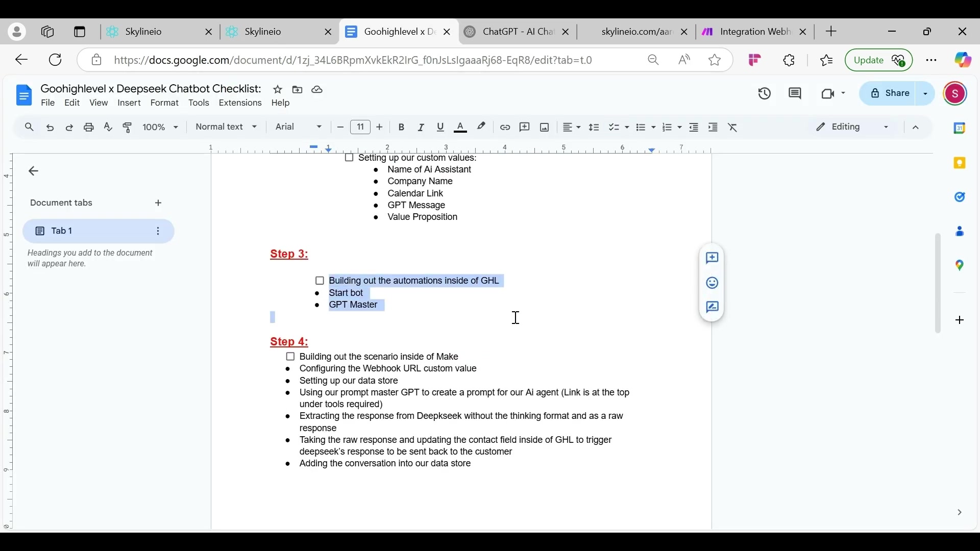Screen dimensions: 980x551
Task: Decrease indent
Action: (695, 128)
